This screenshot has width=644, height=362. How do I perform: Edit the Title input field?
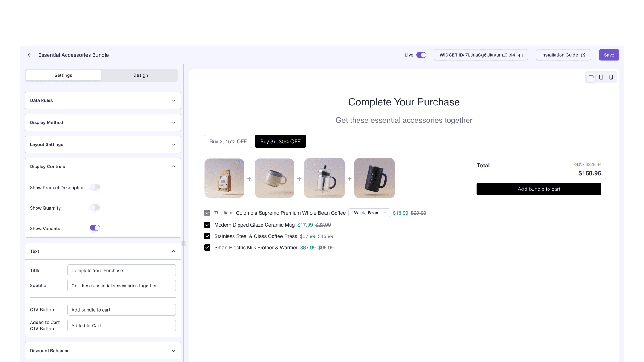coord(121,270)
